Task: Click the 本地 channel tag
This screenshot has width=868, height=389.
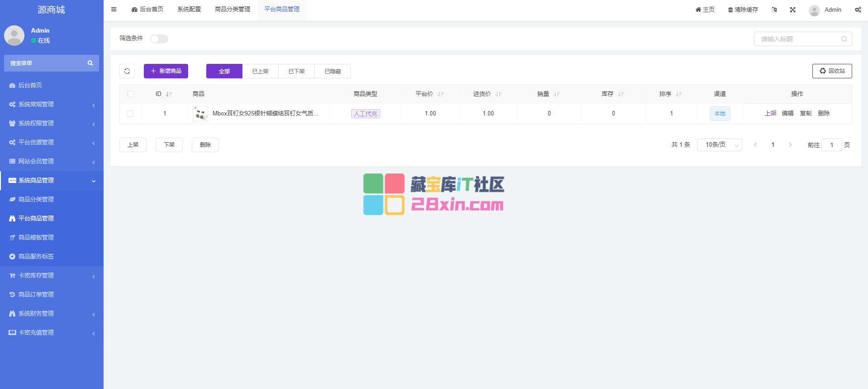Action: (x=720, y=114)
